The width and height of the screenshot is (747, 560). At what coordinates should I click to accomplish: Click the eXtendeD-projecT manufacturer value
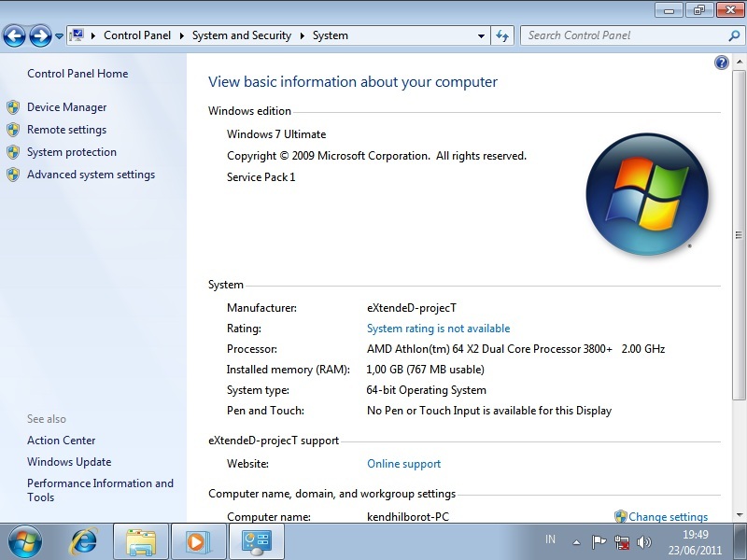(x=412, y=308)
